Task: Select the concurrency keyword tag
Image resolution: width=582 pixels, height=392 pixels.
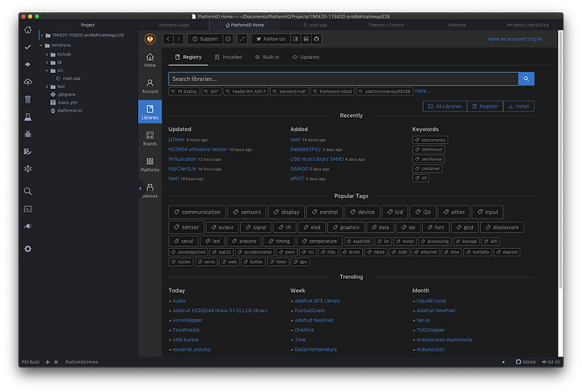Action: [430, 140]
